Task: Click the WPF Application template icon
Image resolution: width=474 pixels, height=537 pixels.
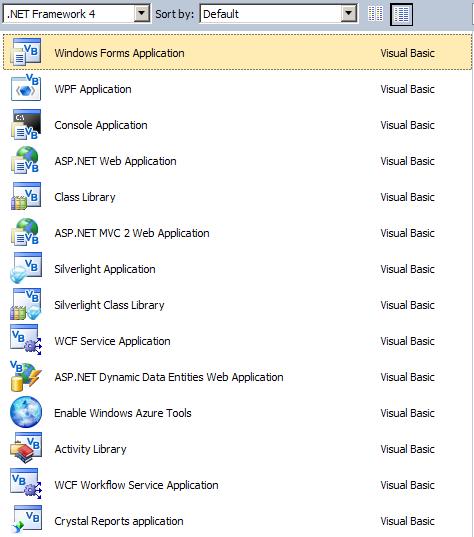Action: pos(26,88)
